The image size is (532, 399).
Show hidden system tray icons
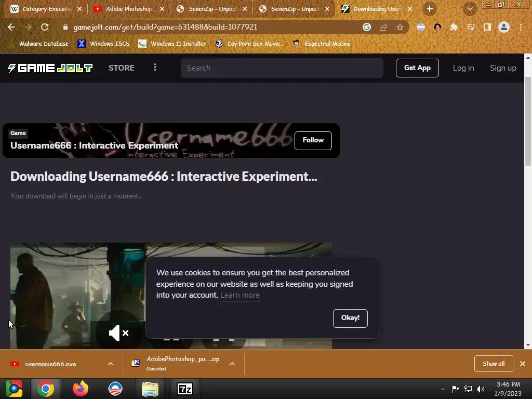pyautogui.click(x=443, y=389)
